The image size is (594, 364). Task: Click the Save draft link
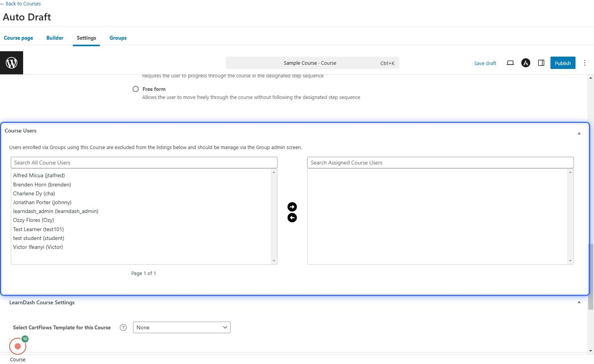pos(485,63)
